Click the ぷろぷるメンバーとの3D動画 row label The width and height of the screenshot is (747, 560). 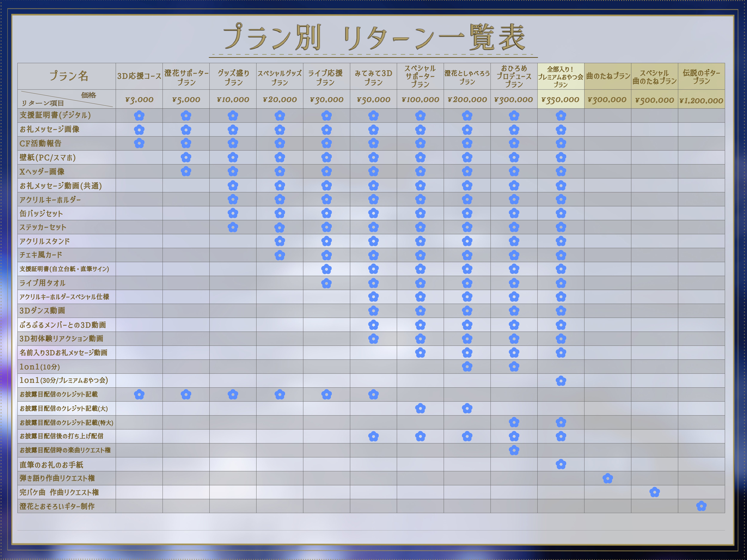[x=63, y=325]
